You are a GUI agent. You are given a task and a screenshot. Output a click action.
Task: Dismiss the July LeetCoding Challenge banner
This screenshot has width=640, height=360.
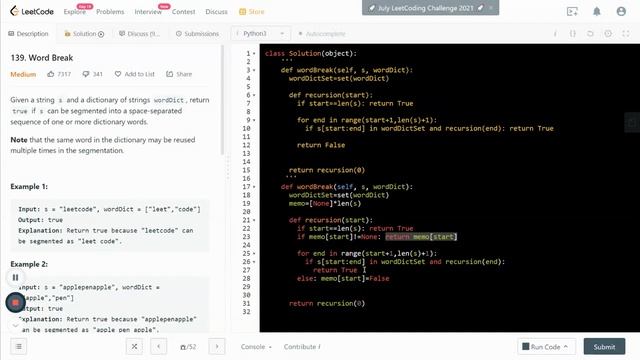tap(491, 8)
